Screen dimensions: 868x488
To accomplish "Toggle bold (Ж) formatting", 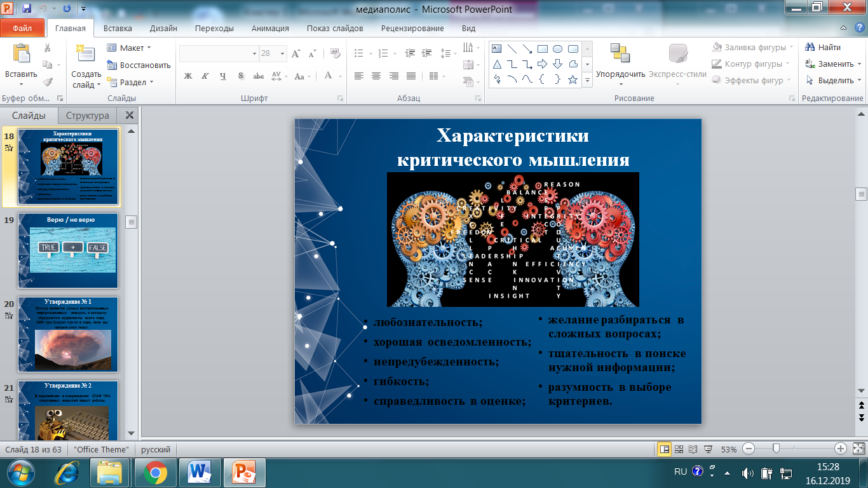I will pos(188,76).
